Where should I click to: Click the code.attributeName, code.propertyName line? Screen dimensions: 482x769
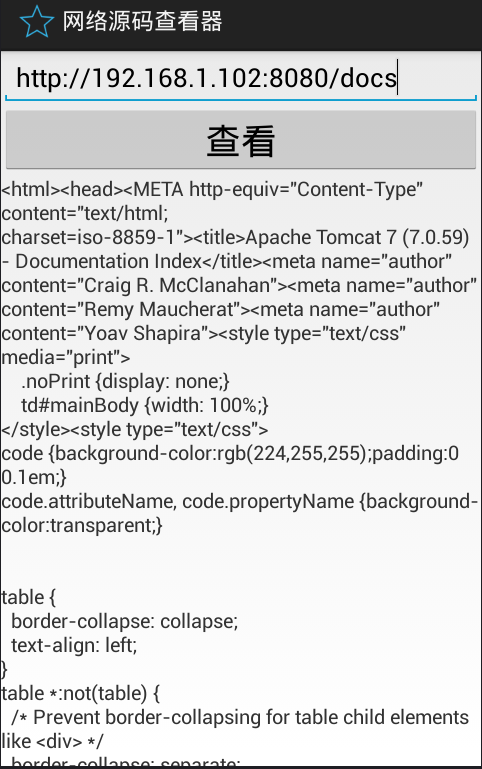[240, 502]
